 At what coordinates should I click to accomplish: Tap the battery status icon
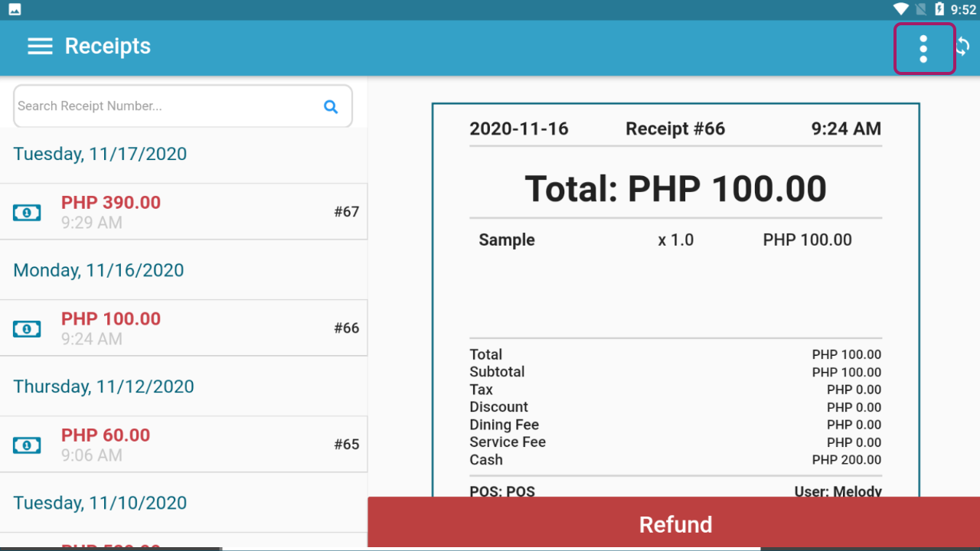pos(940,10)
